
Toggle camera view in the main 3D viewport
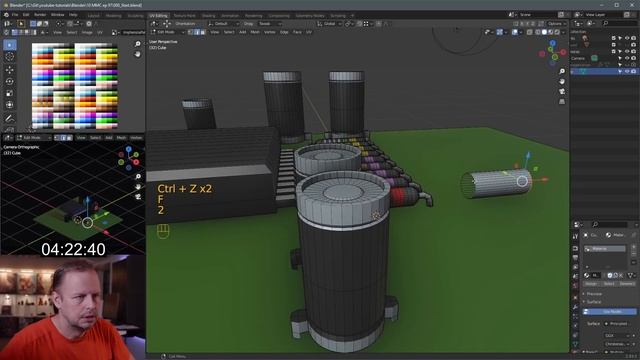(562, 91)
